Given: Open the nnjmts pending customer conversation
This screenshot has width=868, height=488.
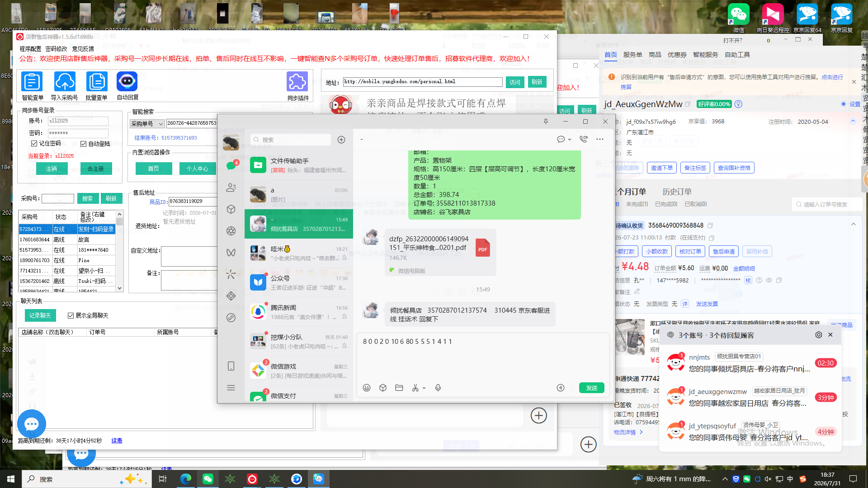Looking at the screenshot, I should [750, 363].
